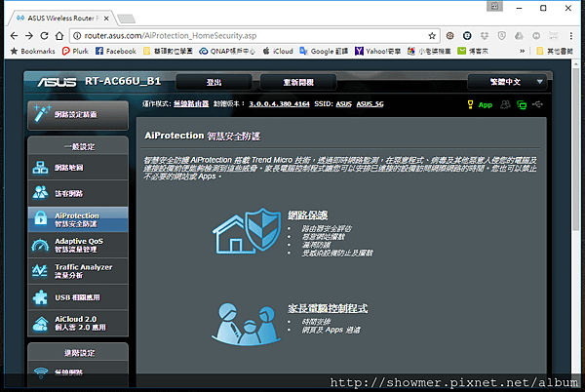Select AiProtection in the sidebar
This screenshot has width=585, height=392.
coord(78,219)
